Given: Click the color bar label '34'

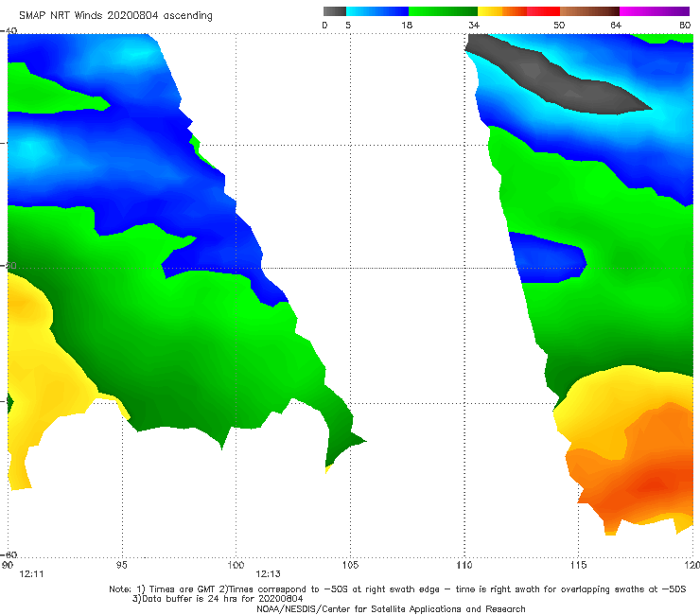Looking at the screenshot, I should tap(474, 25).
